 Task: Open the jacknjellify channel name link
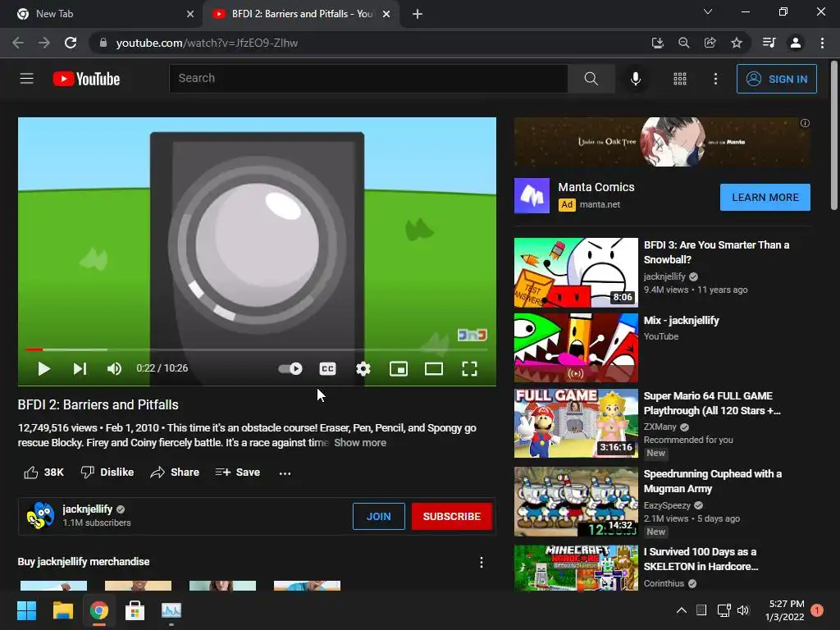87,509
